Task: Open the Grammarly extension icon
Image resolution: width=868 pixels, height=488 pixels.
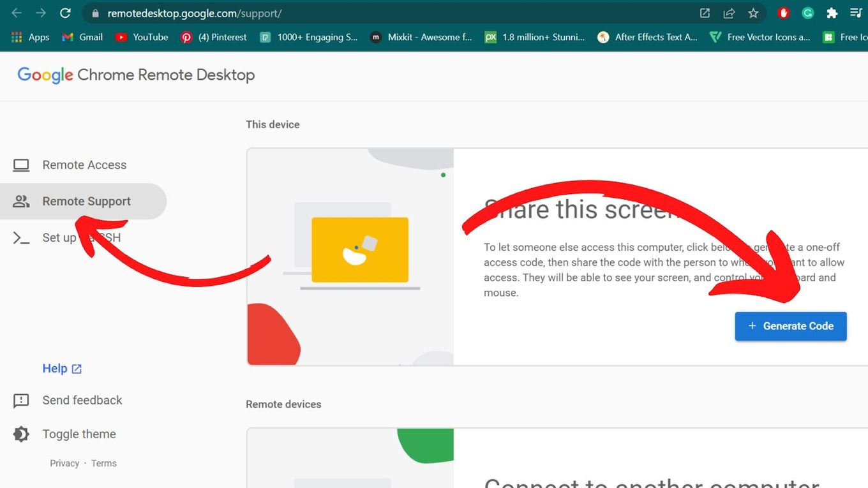Action: [x=807, y=13]
